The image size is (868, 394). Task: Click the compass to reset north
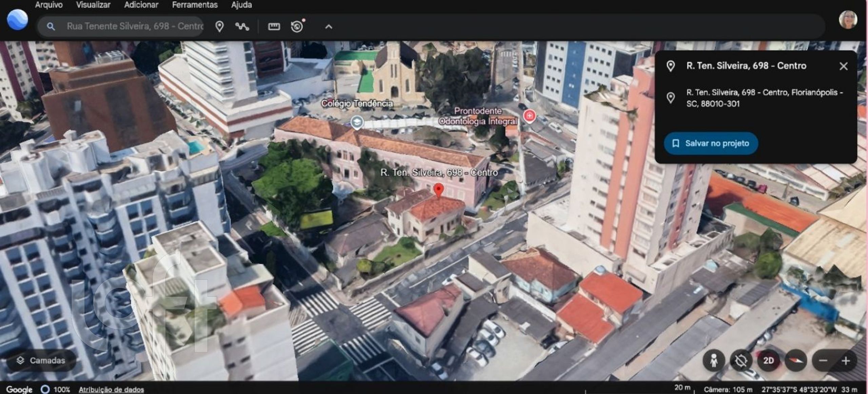tap(795, 361)
